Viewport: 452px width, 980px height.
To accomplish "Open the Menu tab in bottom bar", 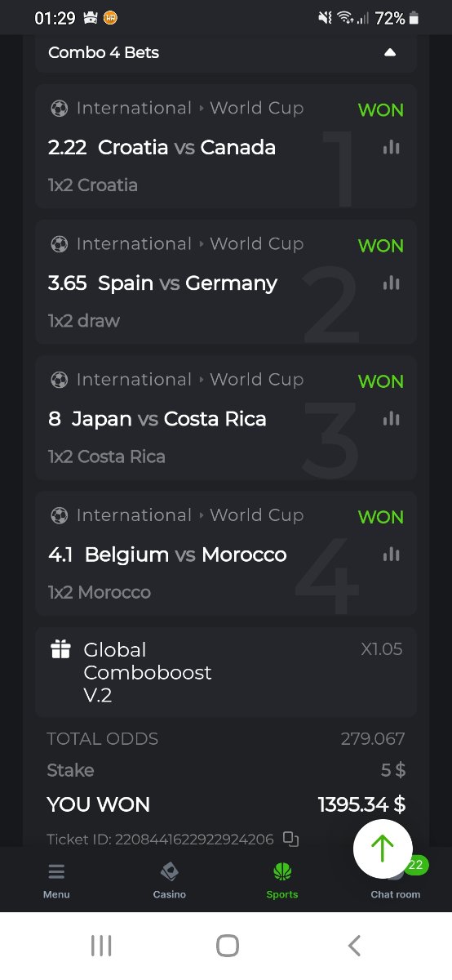I will click(x=56, y=880).
